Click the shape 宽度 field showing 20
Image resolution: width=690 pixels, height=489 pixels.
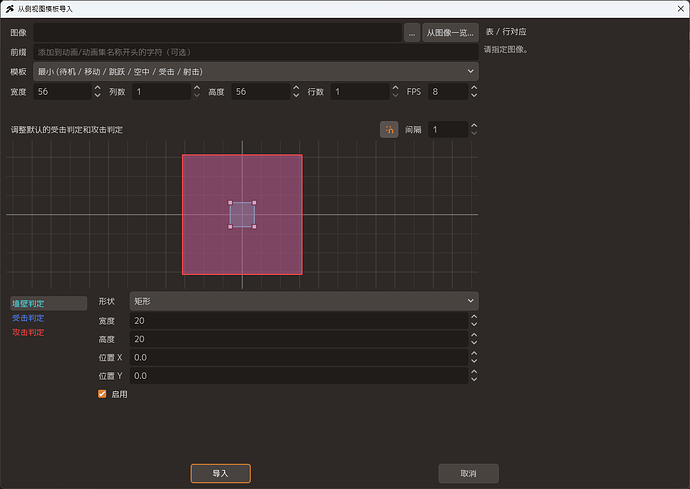(299, 320)
